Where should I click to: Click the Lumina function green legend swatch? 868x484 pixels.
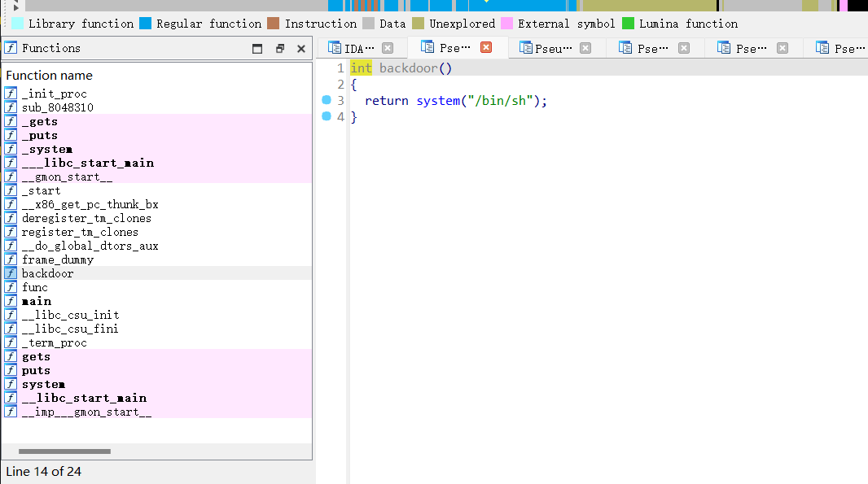628,24
